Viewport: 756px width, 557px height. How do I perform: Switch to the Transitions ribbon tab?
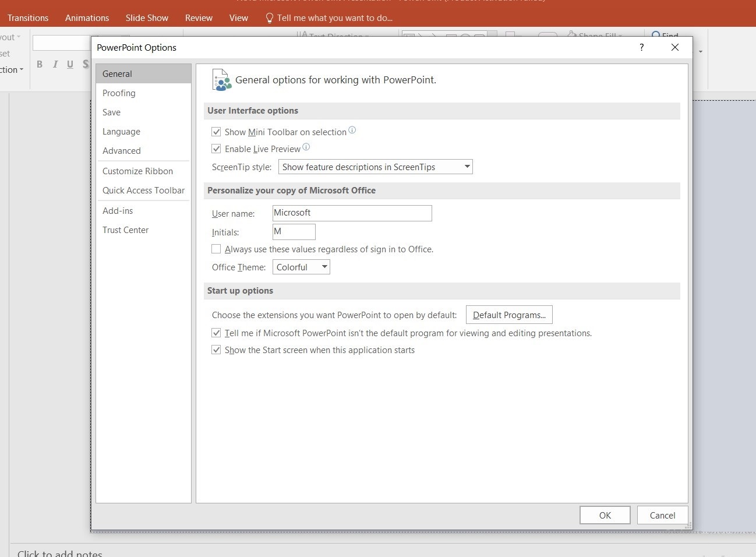(x=28, y=18)
